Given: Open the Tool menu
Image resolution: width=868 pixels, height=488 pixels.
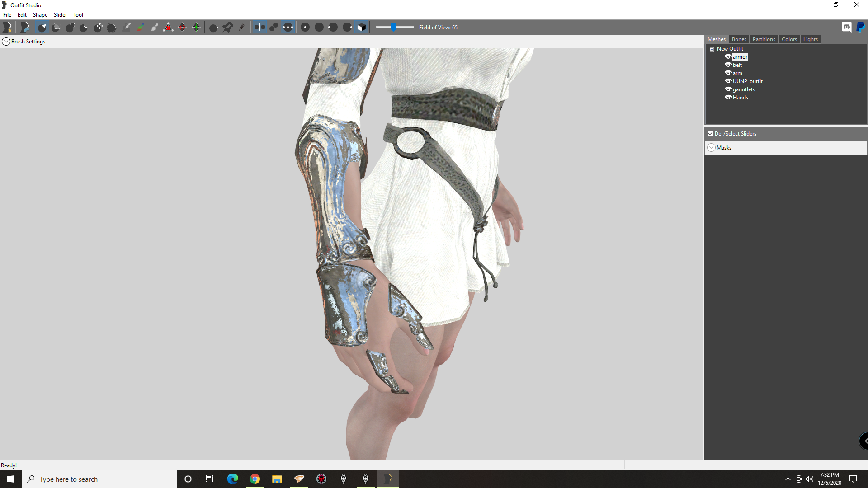Looking at the screenshot, I should [78, 15].
